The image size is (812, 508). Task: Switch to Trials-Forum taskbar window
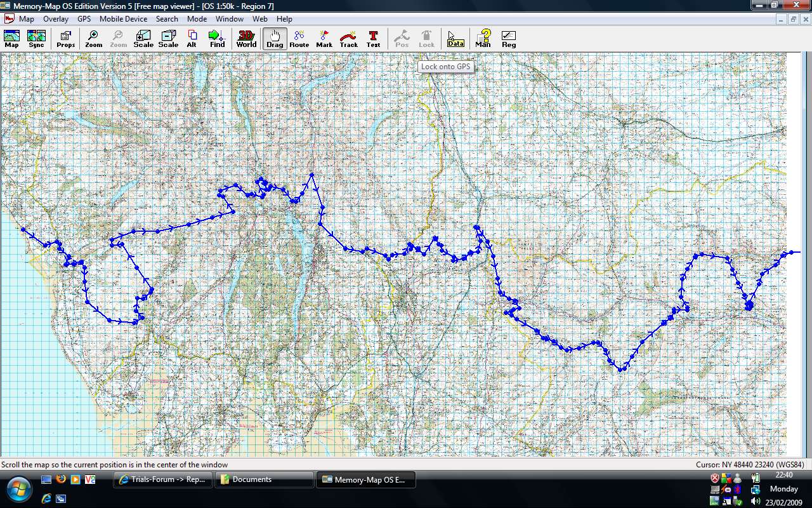coord(163,479)
